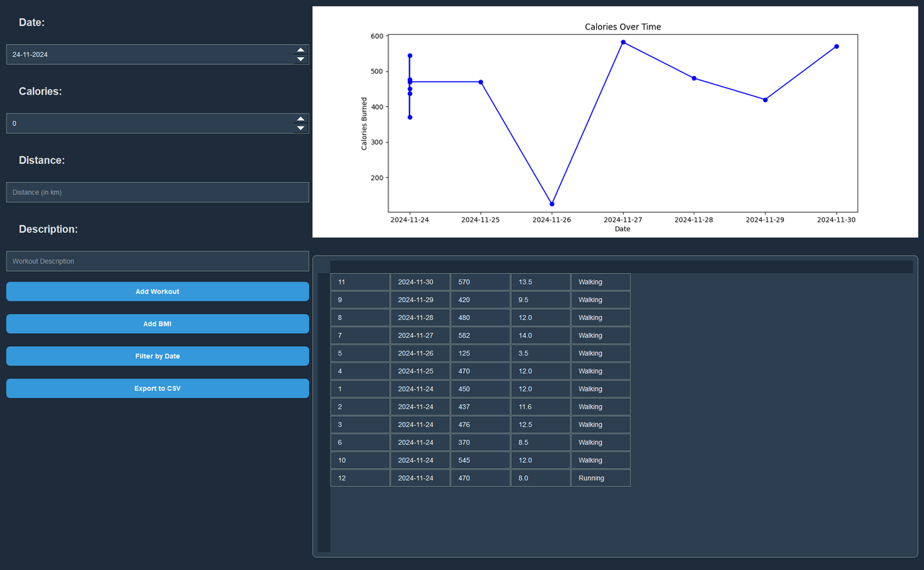This screenshot has width=924, height=570.
Task: Click inside the Calories field showing 0
Action: coord(144,123)
